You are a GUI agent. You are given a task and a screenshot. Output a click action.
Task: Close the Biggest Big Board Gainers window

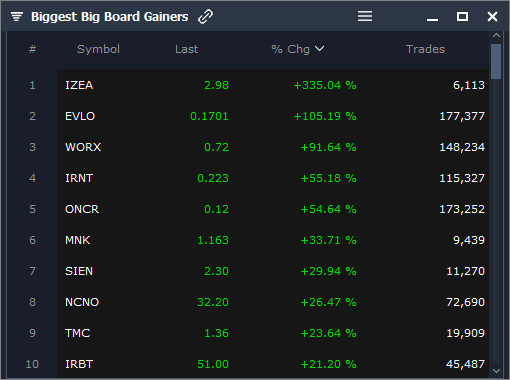click(492, 16)
